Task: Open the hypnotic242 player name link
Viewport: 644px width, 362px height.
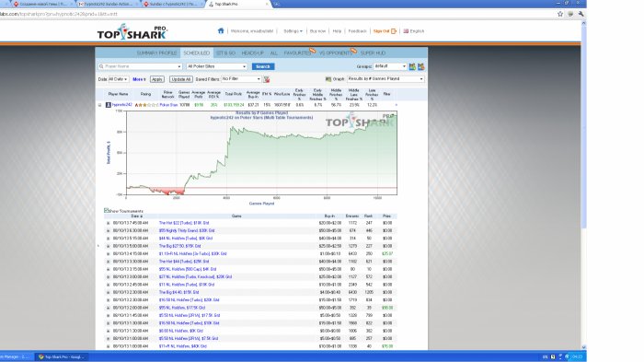Action: coord(122,105)
